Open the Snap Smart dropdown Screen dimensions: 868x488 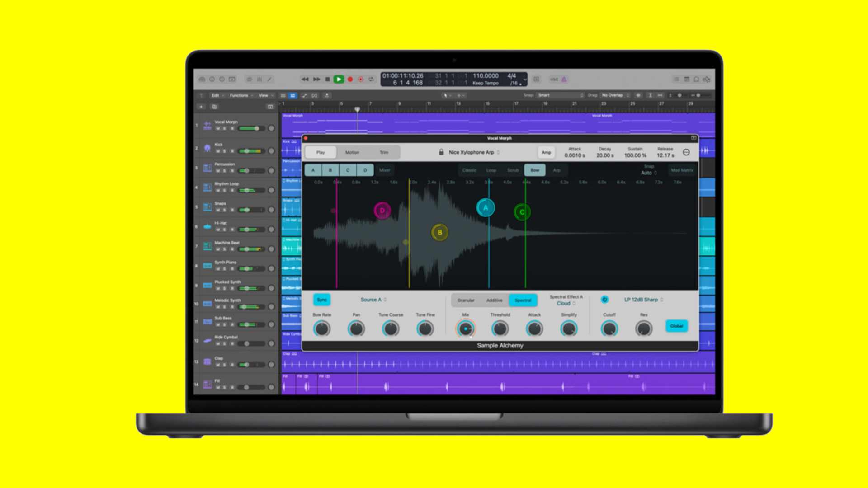coord(561,95)
